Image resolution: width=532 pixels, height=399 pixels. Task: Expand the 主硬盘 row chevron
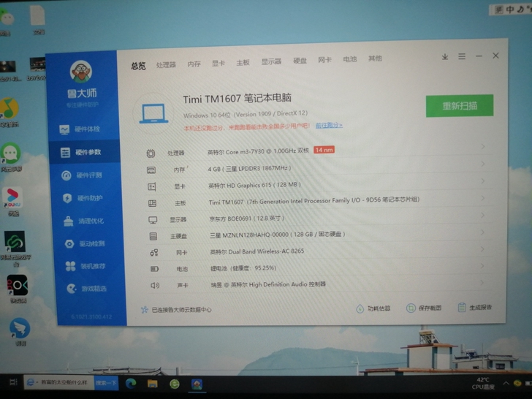(x=483, y=232)
